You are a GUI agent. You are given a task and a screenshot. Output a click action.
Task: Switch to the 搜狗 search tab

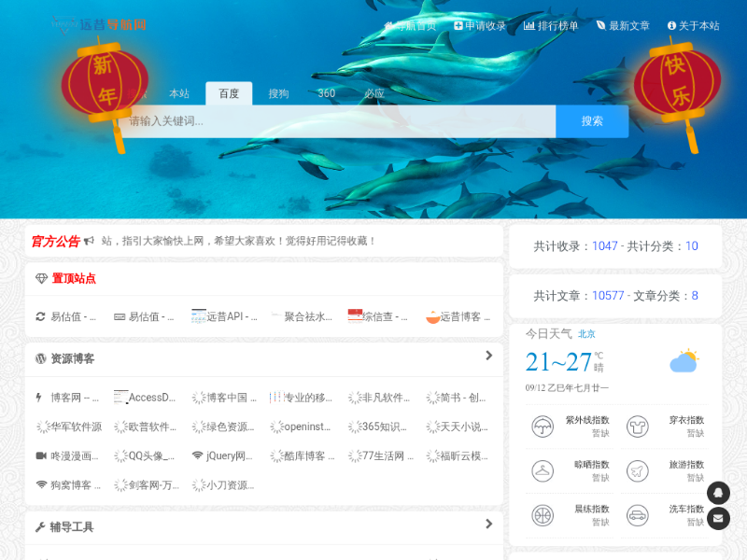(x=278, y=93)
